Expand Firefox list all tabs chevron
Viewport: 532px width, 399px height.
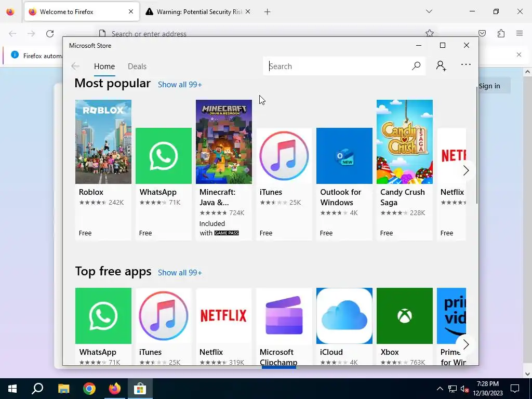[x=429, y=11]
